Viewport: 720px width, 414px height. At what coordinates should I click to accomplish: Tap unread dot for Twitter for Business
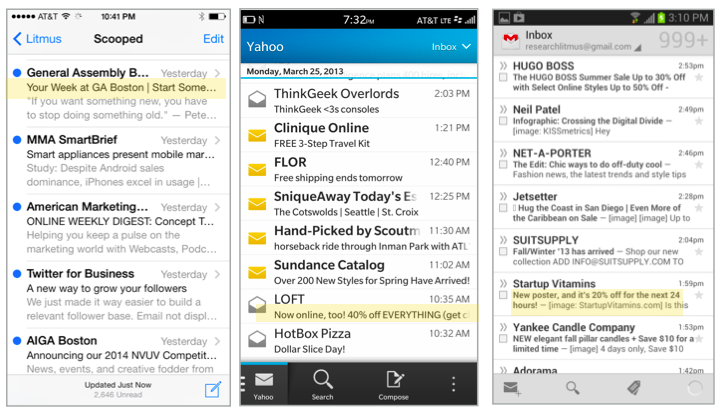coord(17,274)
